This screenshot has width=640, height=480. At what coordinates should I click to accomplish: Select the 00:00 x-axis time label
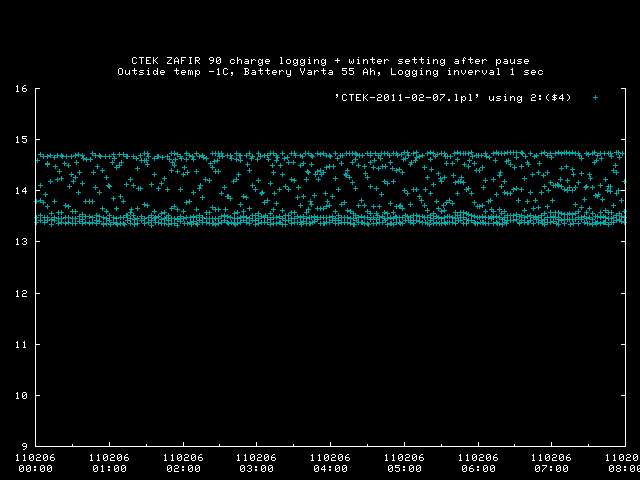click(36, 468)
